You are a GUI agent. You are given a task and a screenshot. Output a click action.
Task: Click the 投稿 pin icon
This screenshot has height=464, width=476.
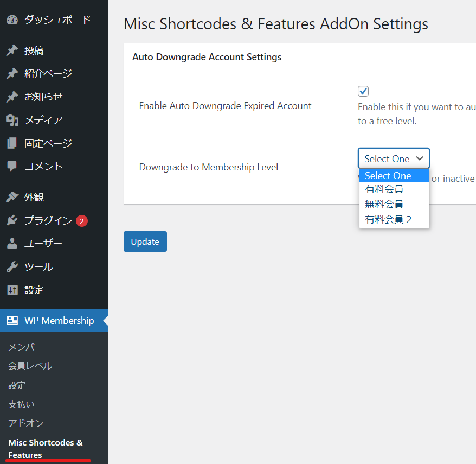click(12, 50)
